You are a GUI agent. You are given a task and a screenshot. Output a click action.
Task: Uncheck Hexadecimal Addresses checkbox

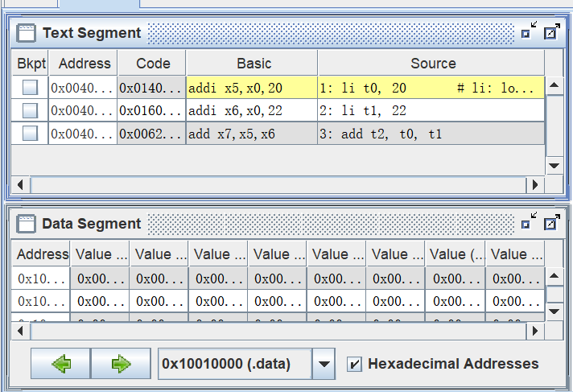(354, 364)
